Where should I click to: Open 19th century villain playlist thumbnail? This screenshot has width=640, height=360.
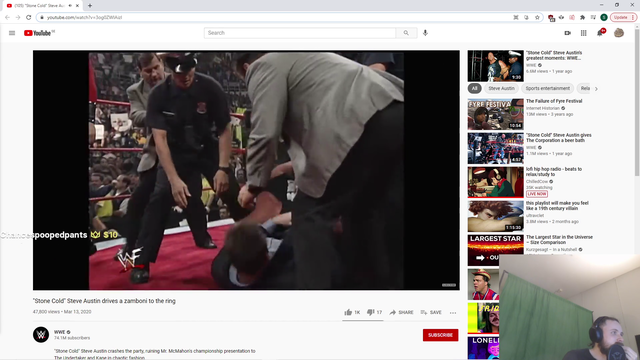point(496,216)
